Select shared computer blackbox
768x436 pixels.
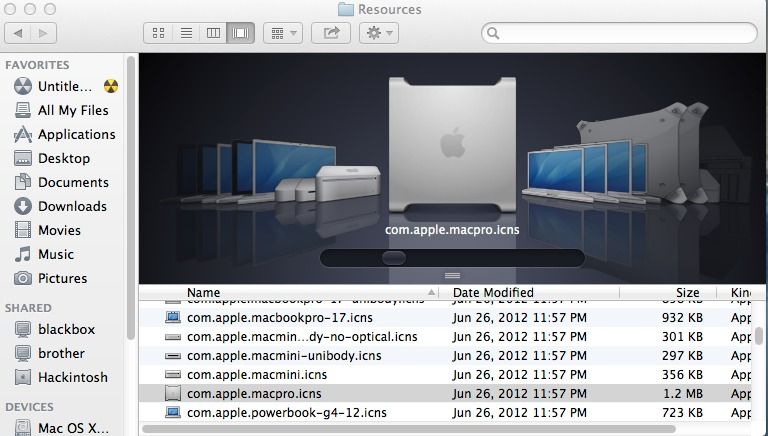pyautogui.click(x=54, y=329)
